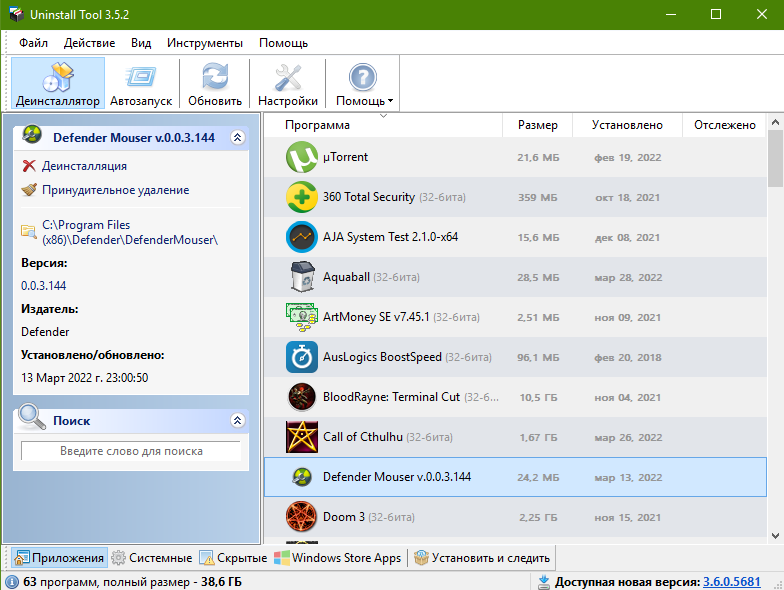
Task: Collapse the Defender Mouser details panel
Action: pyautogui.click(x=238, y=138)
